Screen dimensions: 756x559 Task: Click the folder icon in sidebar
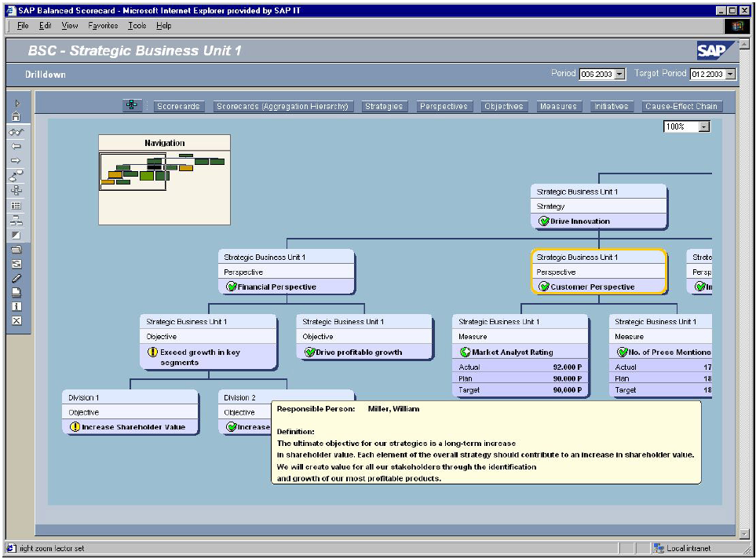coord(16,250)
